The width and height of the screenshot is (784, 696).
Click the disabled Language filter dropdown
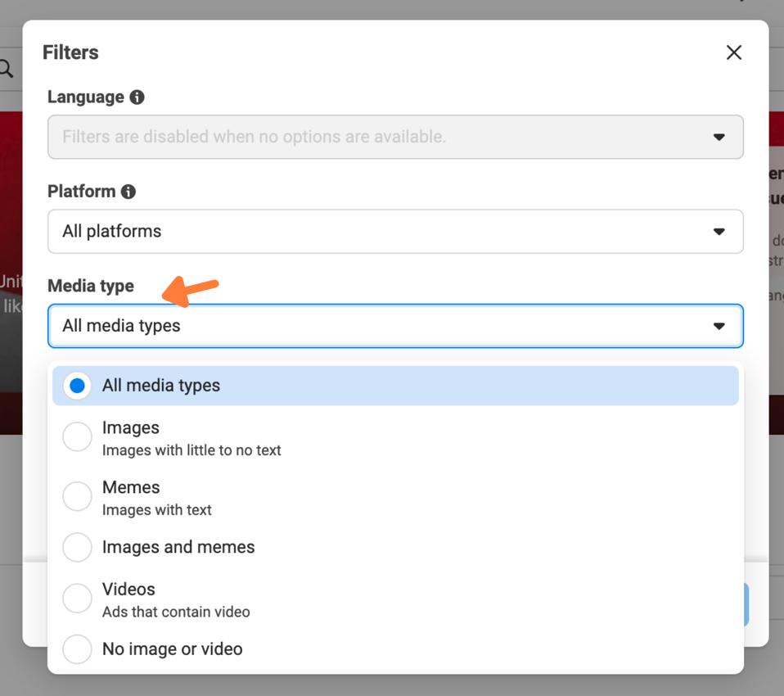[395, 137]
